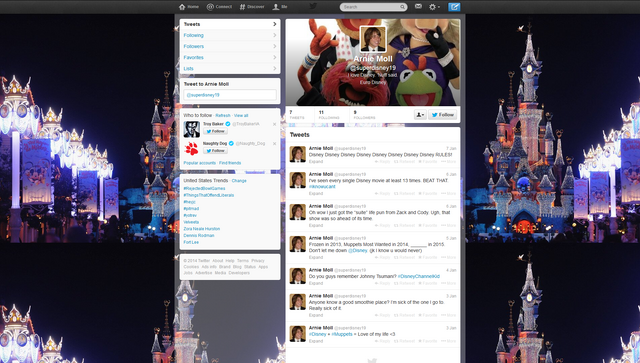This screenshot has width=640, height=363.
Task: Open the user actions dropdown beside Follow
Action: (x=420, y=115)
